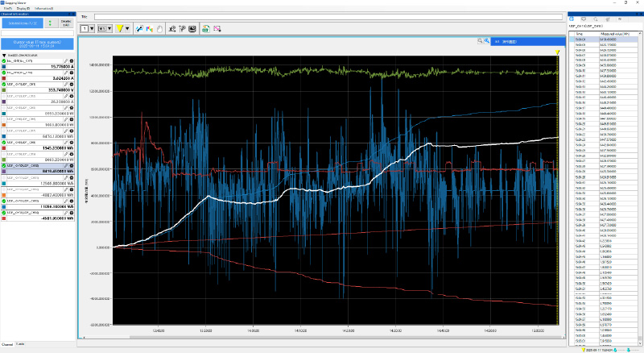644x353 pixels.
Task: Click into the Title text field
Action: tap(322, 16)
